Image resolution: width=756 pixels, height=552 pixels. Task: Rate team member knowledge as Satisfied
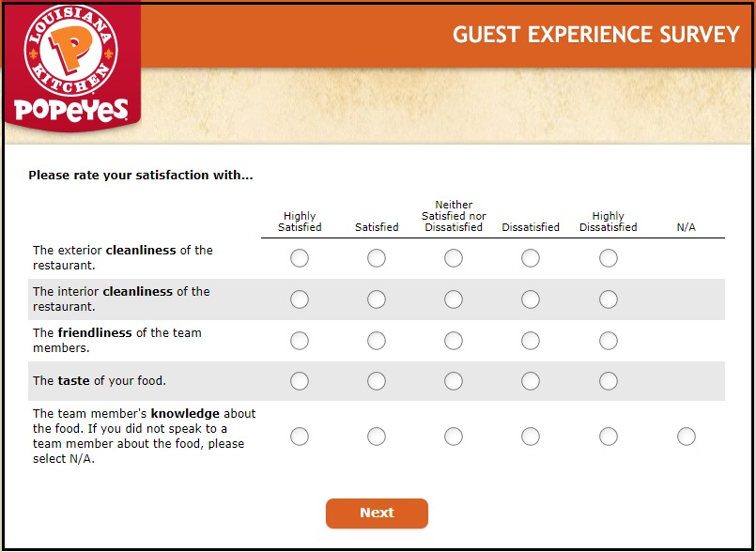pyautogui.click(x=376, y=436)
